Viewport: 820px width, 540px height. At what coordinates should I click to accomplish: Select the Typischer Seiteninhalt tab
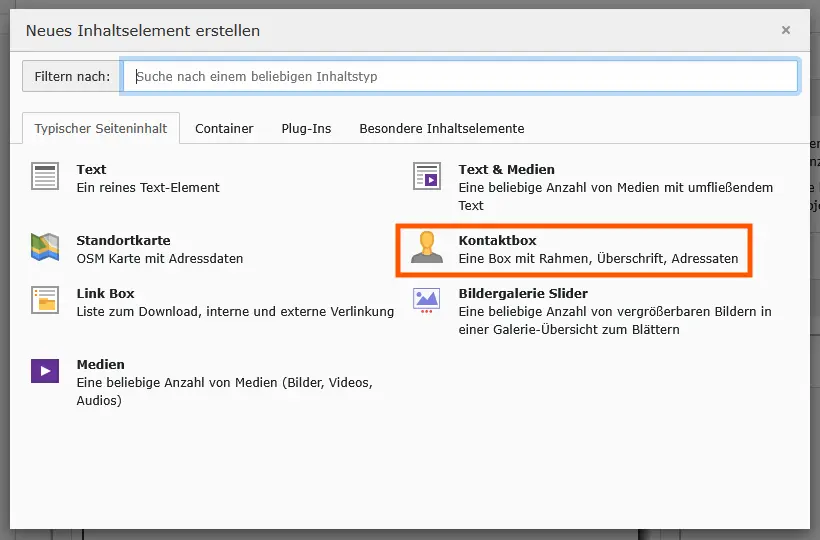pos(101,129)
